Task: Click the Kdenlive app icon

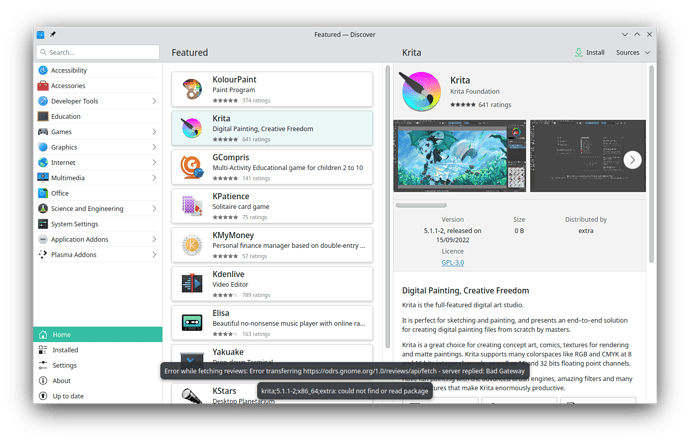Action: pos(192,284)
